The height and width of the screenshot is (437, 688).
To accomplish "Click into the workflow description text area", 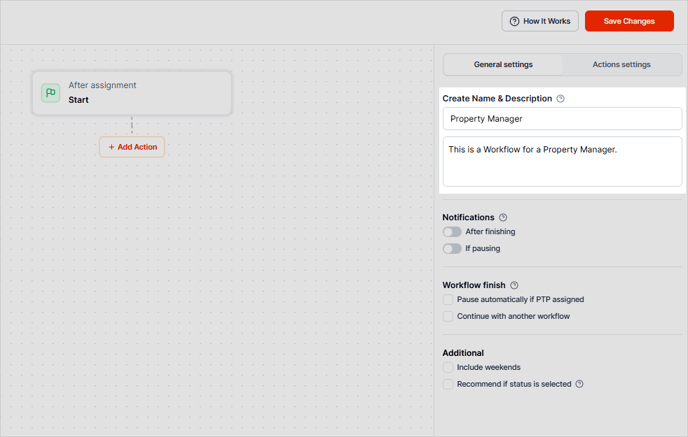I will point(562,161).
